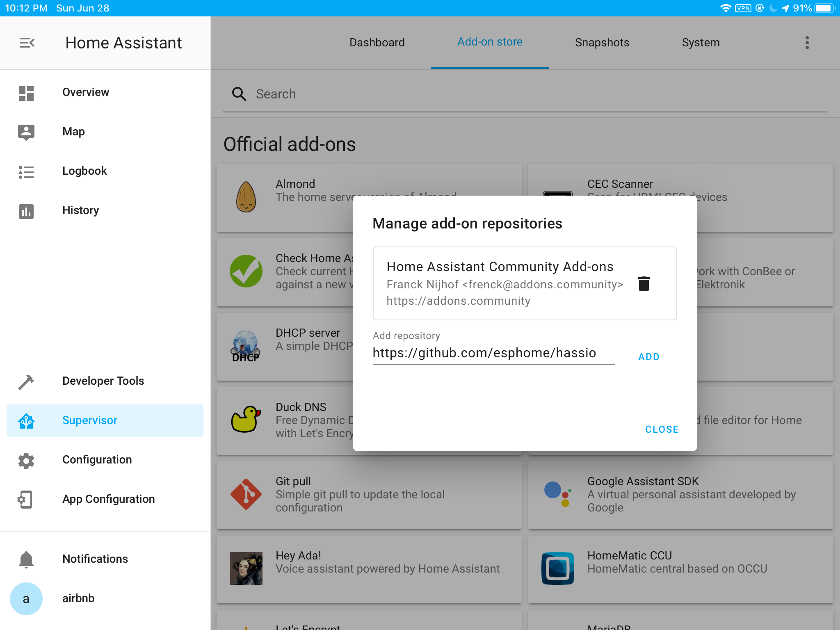Open the Hey Ada! portrait icon
This screenshot has height=630, width=840.
coord(246,568)
